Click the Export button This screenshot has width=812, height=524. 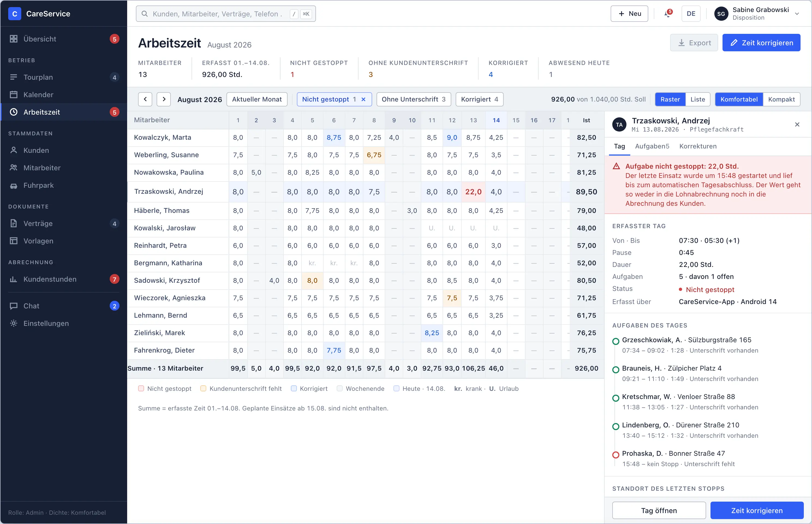[x=694, y=43]
